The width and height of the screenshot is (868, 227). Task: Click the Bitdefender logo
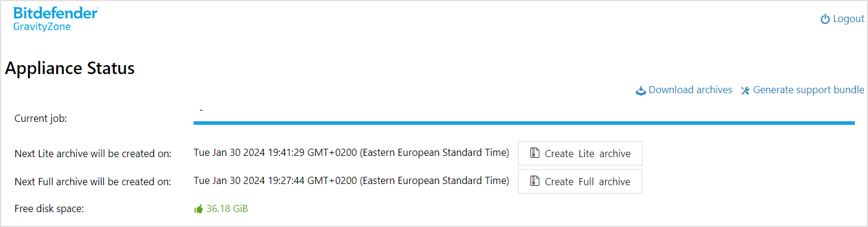point(56,13)
